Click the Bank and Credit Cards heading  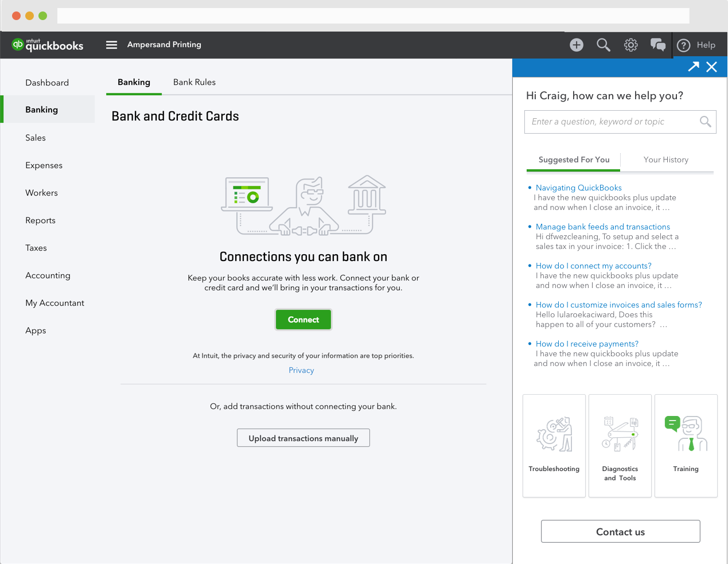pyautogui.click(x=175, y=116)
